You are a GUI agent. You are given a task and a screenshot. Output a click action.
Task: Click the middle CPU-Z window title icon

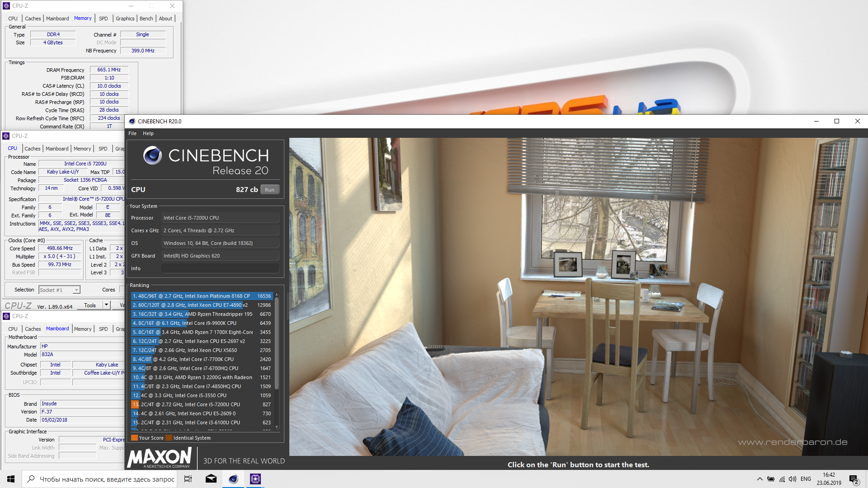pyautogui.click(x=6, y=136)
